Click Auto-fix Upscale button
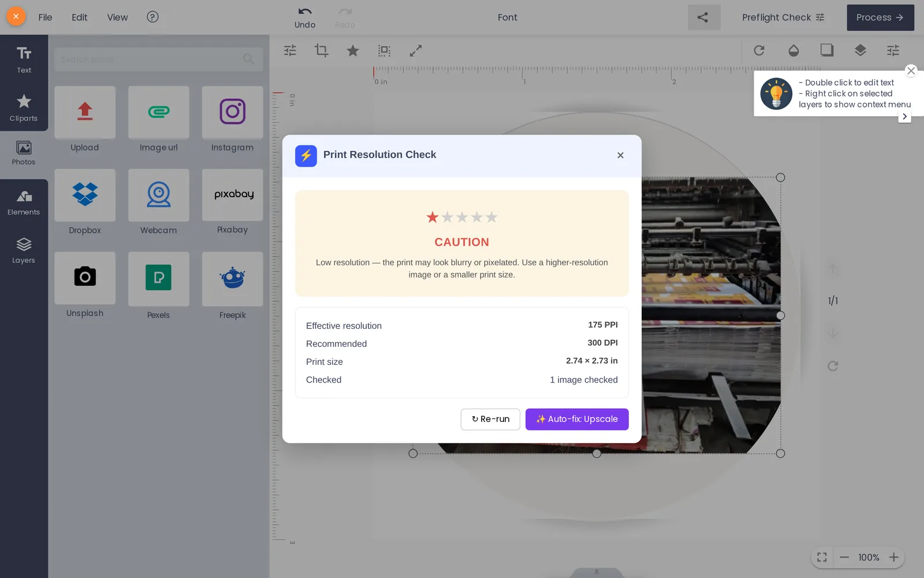Viewport: 924px width, 578px height. [577, 419]
